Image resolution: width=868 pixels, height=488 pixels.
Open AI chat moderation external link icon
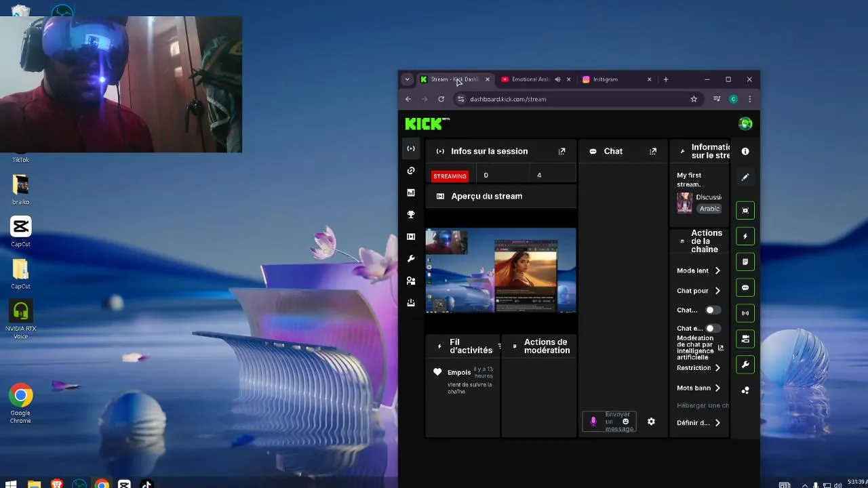click(x=721, y=348)
